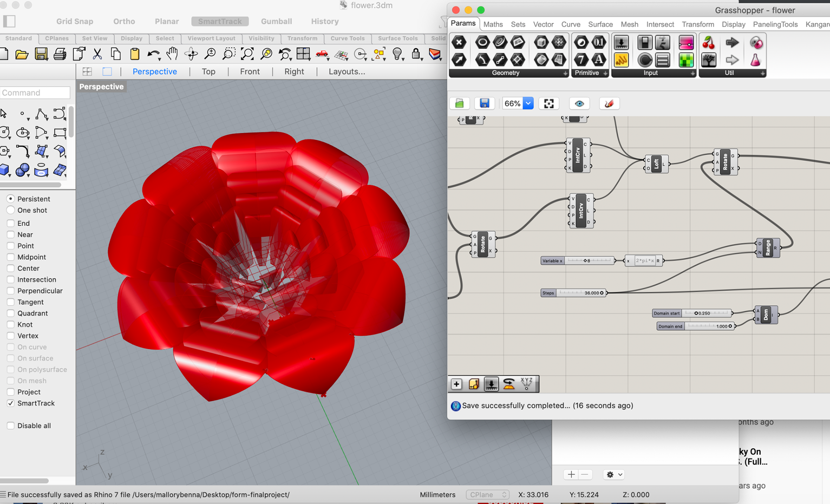
Task: Click the Print icon in Rhino toolbar
Action: [60, 54]
